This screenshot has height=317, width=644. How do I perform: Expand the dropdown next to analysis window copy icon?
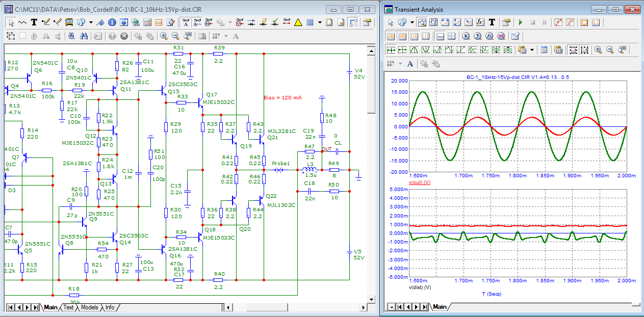point(412,22)
